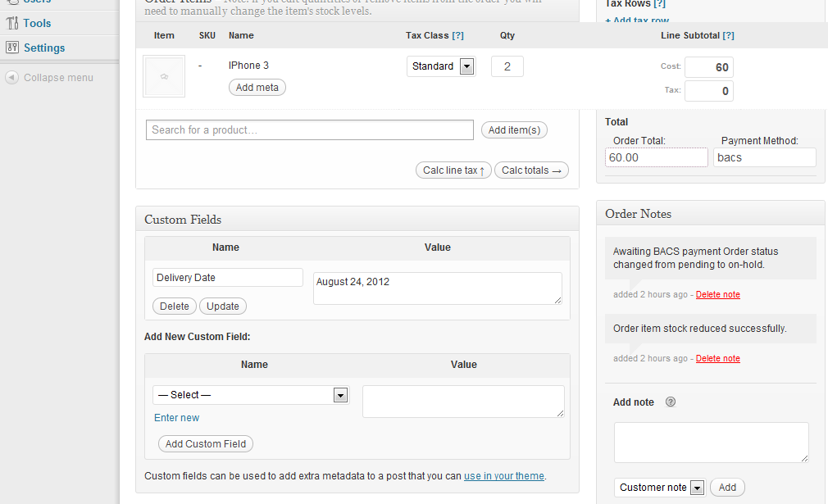Click the Calc totals button
Image resolution: width=828 pixels, height=504 pixels.
531,170
